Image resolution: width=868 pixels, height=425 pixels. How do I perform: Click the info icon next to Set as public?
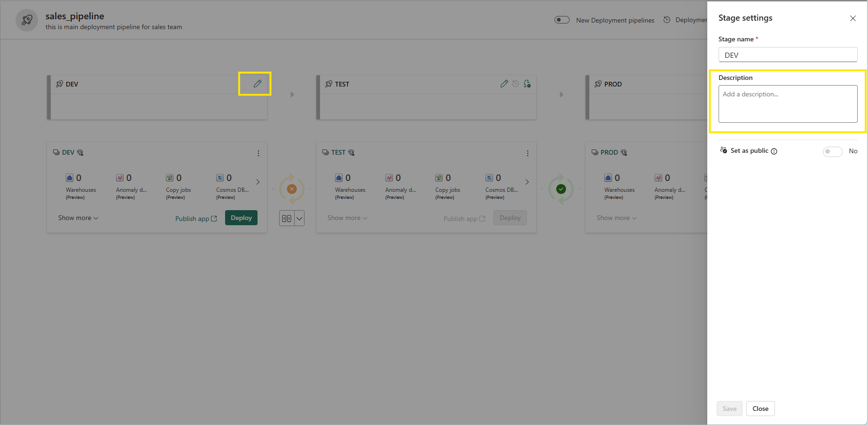[774, 151]
